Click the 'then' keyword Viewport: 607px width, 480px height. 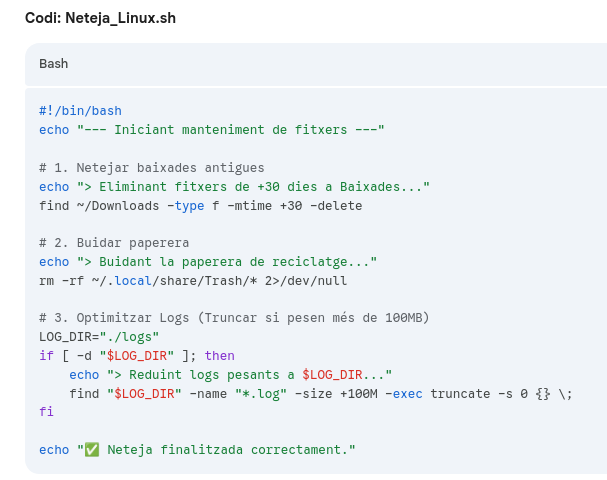pos(220,356)
